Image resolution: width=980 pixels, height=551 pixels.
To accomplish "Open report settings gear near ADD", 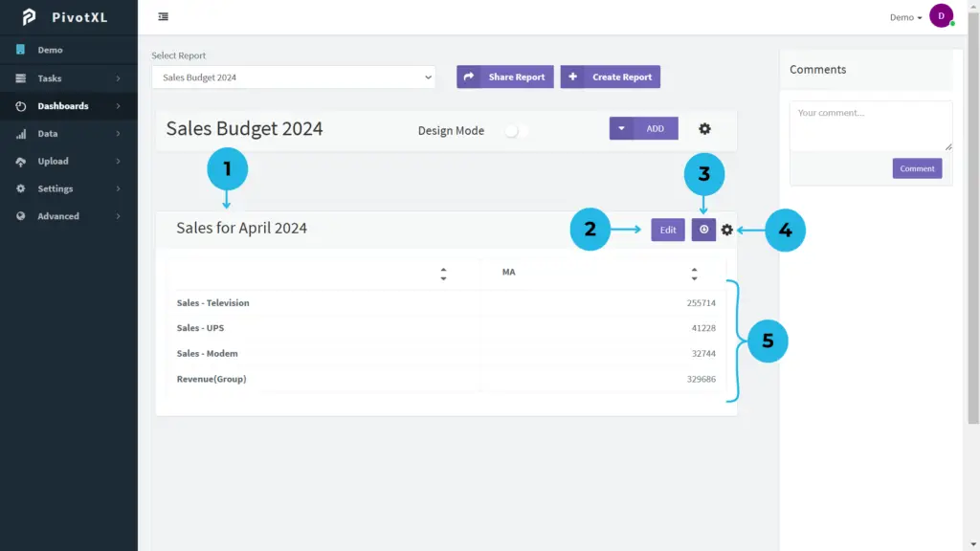I will [x=704, y=129].
